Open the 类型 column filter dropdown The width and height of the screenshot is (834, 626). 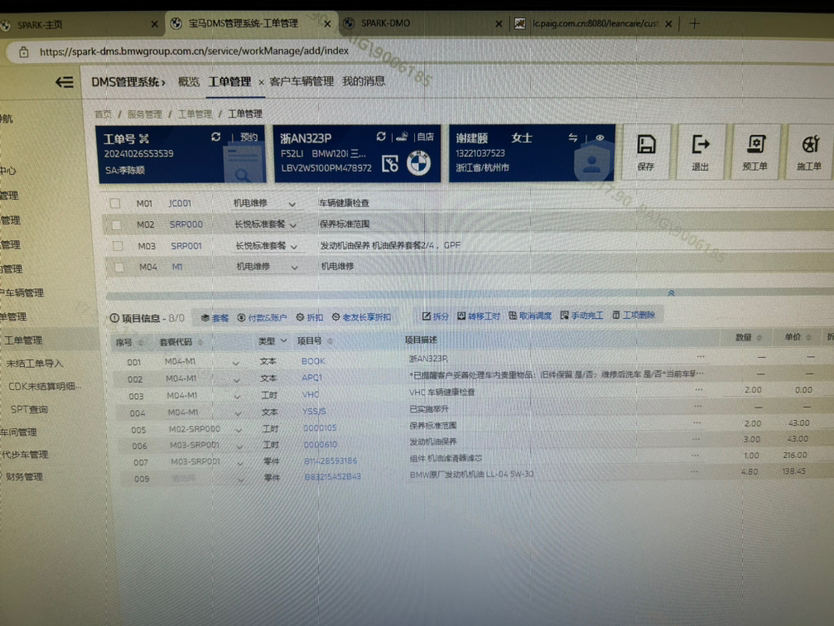click(x=284, y=341)
